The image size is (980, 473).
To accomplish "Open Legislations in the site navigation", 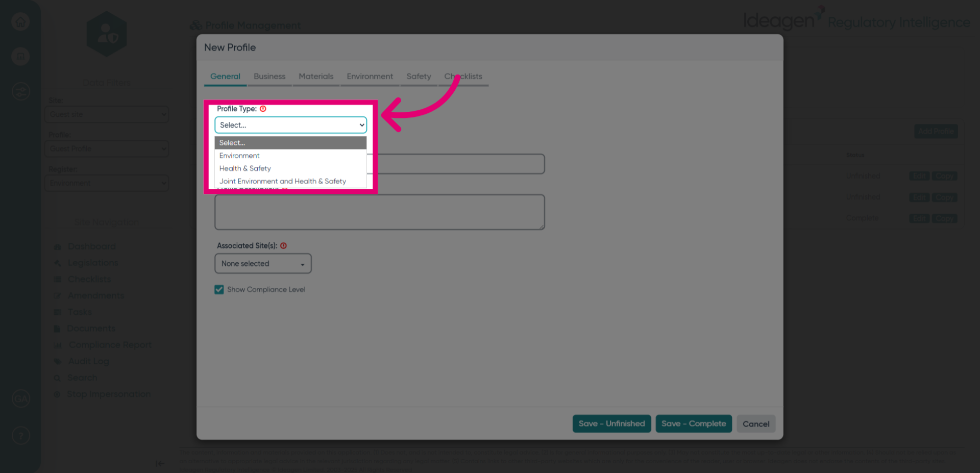I will 93,263.
